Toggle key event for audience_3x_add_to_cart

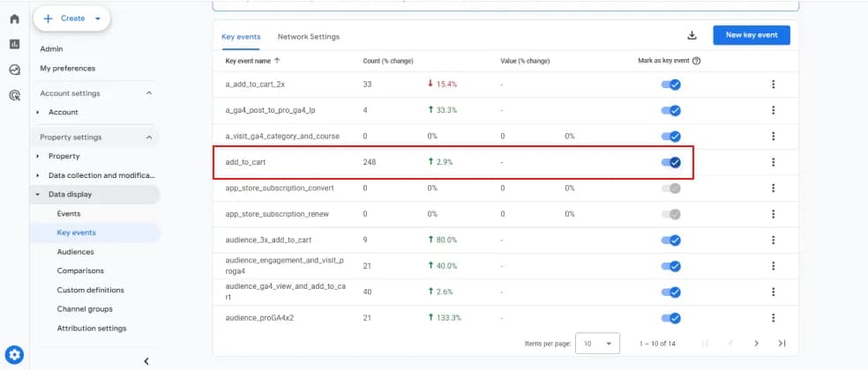(x=671, y=240)
